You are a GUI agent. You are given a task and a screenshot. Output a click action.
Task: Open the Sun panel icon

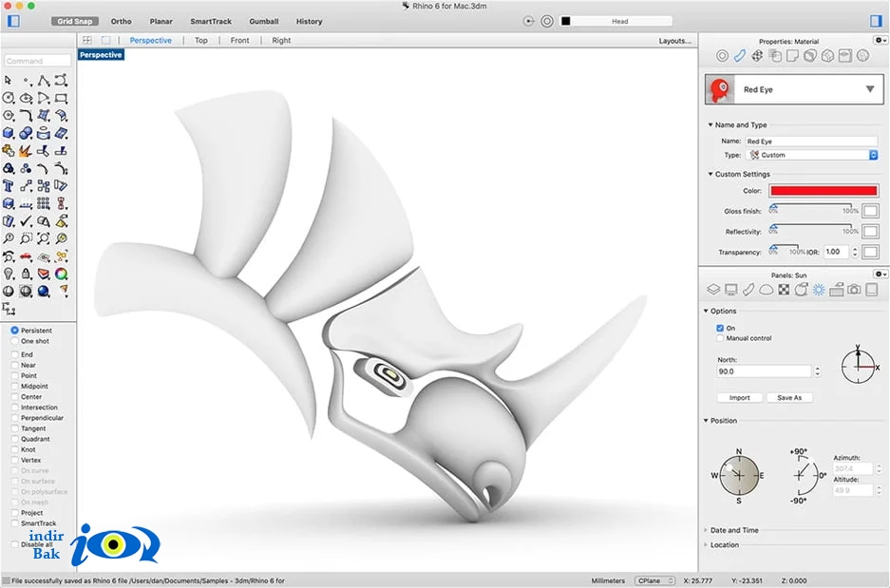pos(819,290)
